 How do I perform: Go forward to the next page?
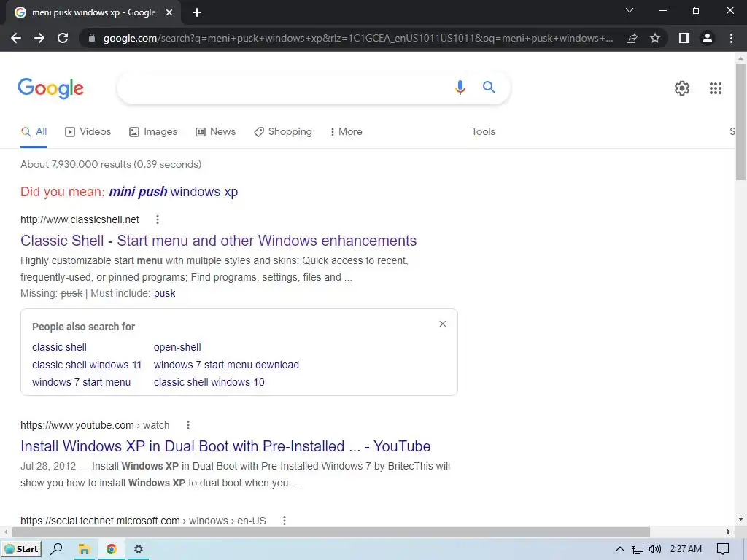pyautogui.click(x=39, y=38)
